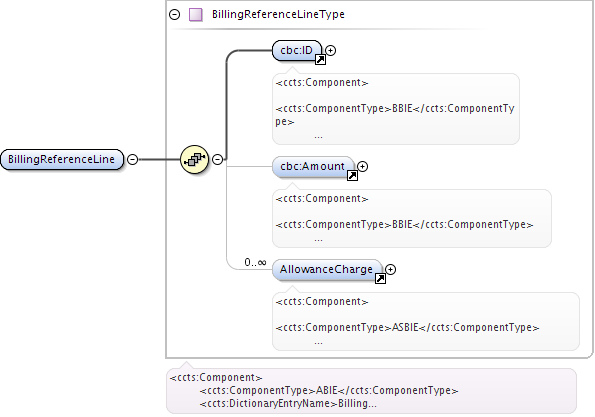Collapse the sequence compositor children
Image resolution: width=595 pixels, height=417 pixels.
click(x=217, y=159)
